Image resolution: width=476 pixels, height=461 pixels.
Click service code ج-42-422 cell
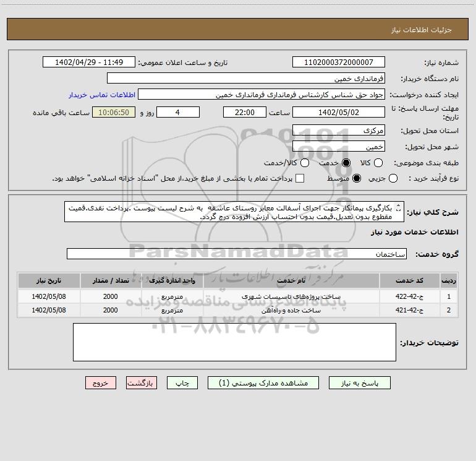point(409,296)
